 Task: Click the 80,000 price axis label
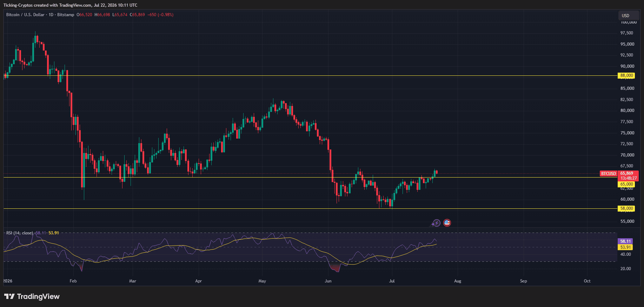coord(627,111)
